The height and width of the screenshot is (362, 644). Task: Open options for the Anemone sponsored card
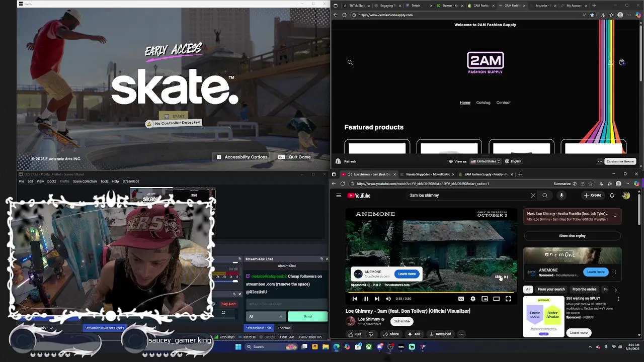(615, 273)
